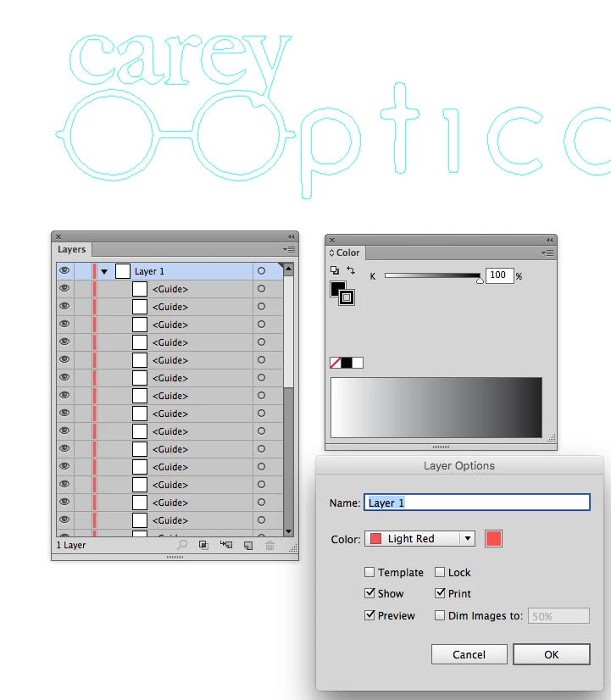This screenshot has height=700, width=611.
Task: Open the Color panel flyout menu
Action: click(547, 253)
